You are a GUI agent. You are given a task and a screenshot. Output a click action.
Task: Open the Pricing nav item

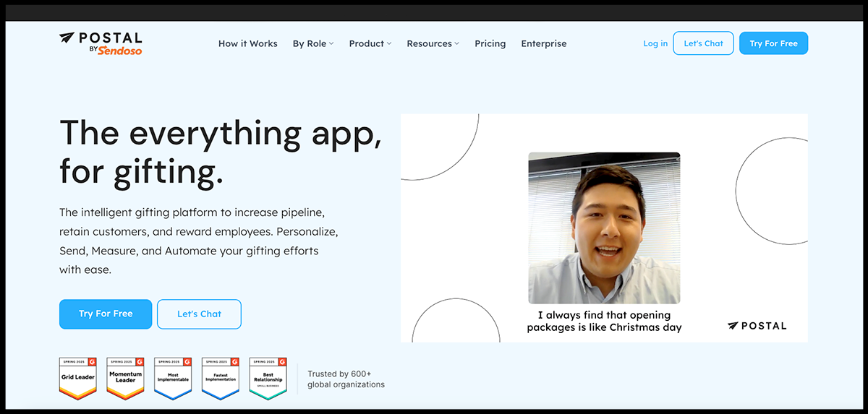pos(490,43)
